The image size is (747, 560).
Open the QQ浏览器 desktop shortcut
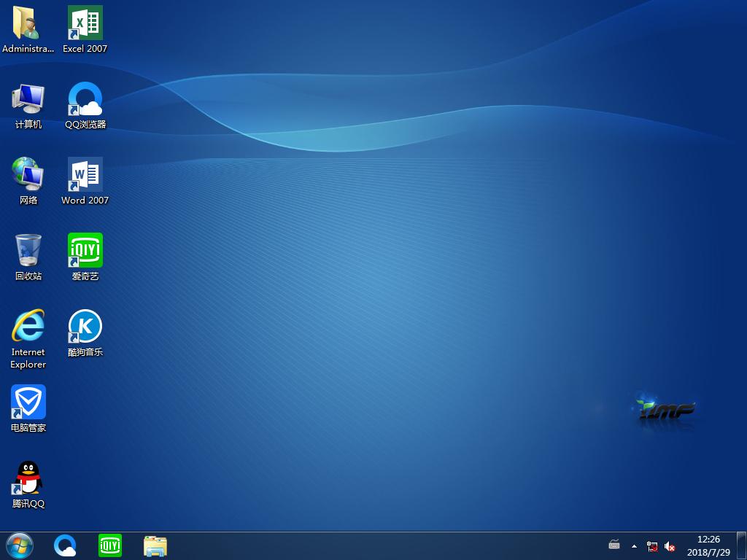coord(85,106)
